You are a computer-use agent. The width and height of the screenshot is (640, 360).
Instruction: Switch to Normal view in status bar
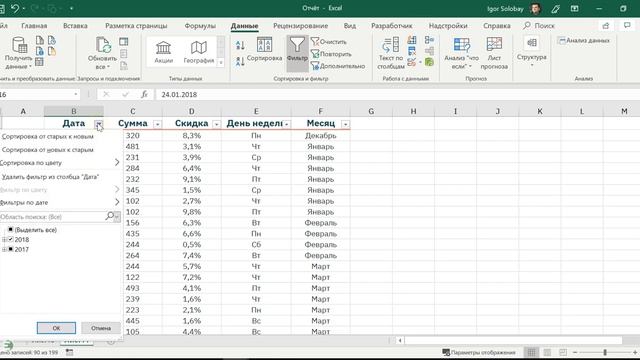click(531, 352)
